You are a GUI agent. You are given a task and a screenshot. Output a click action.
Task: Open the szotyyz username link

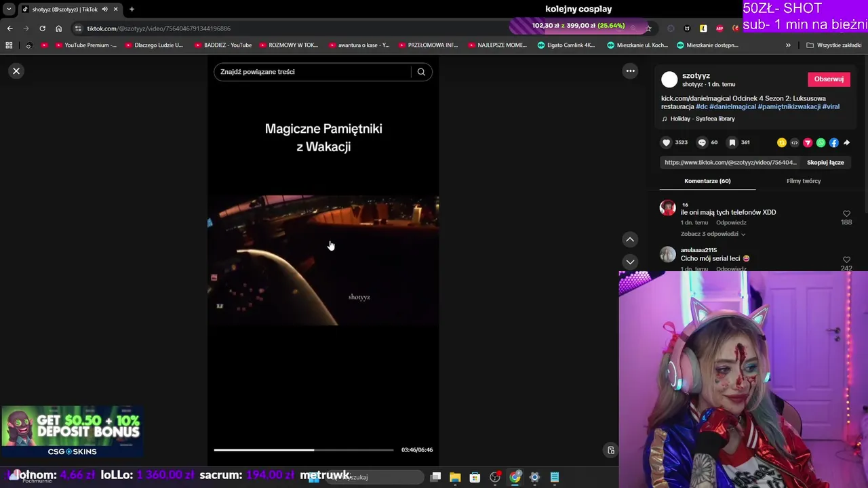696,76
